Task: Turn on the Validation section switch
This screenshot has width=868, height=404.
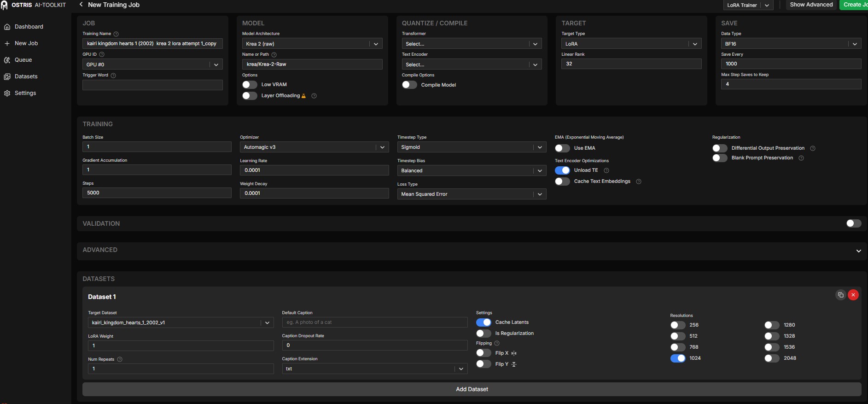Action: tap(854, 223)
